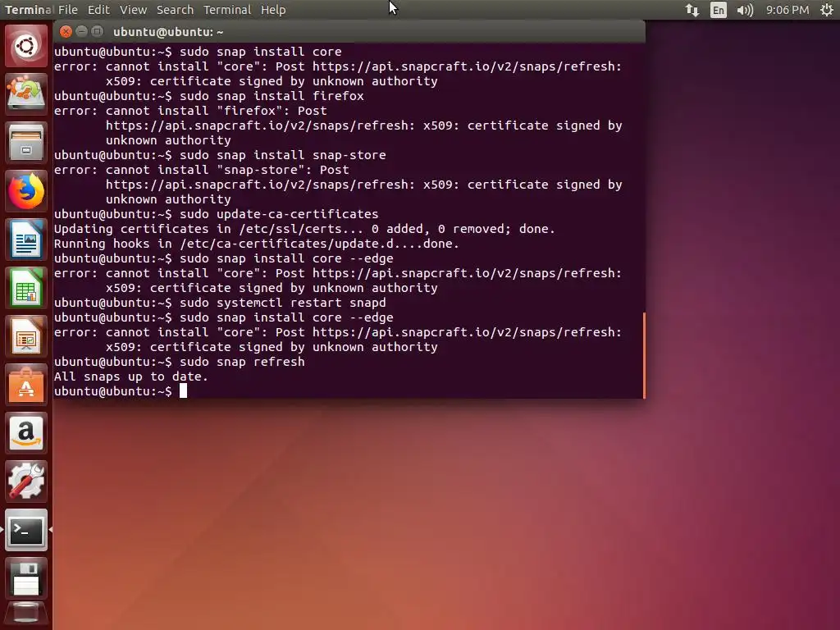The height and width of the screenshot is (630, 840).
Task: Open the En keyboard layout indicator
Action: tap(718, 10)
